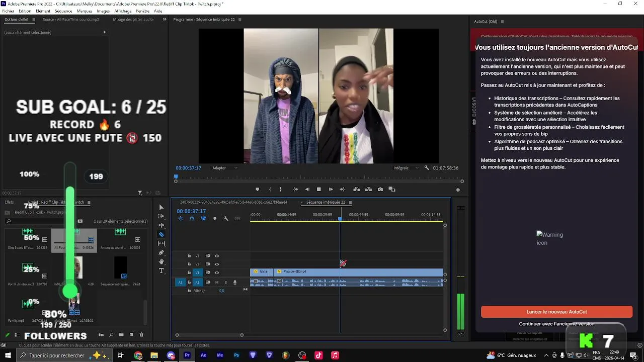The image size is (644, 362).
Task: Open Comparison view in Program monitor
Action: [392, 190]
